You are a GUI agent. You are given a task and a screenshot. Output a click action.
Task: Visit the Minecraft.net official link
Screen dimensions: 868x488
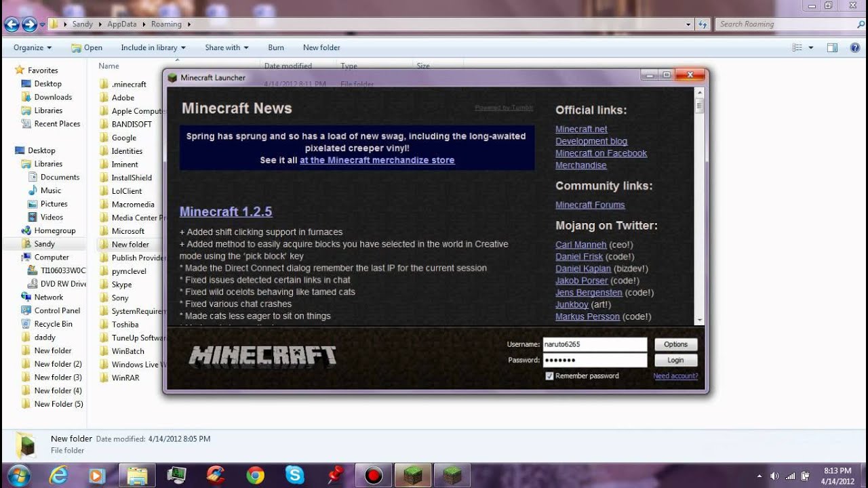pyautogui.click(x=581, y=129)
